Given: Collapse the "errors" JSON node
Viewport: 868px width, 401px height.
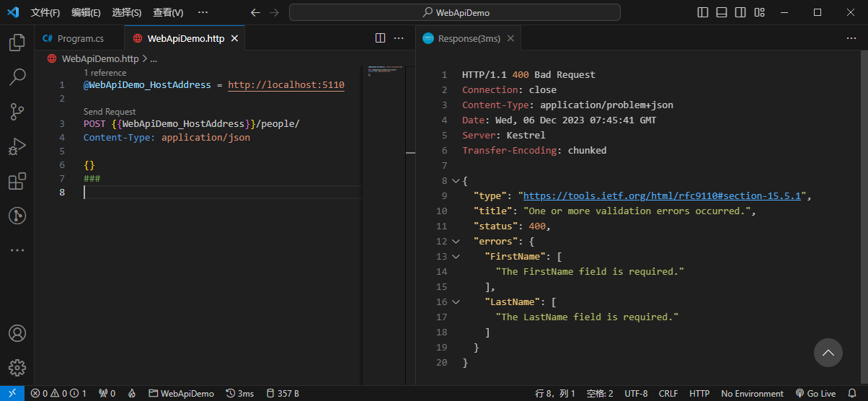Looking at the screenshot, I should 456,242.
